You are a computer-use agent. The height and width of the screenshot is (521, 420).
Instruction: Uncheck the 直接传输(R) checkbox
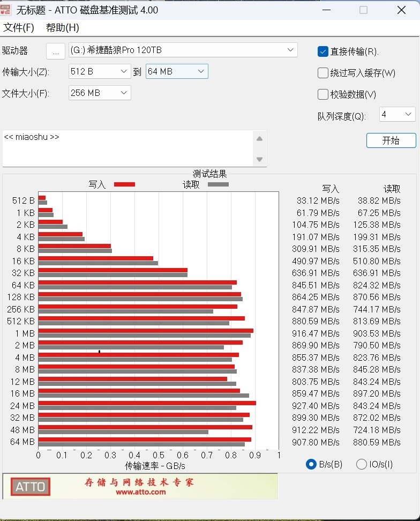click(322, 51)
